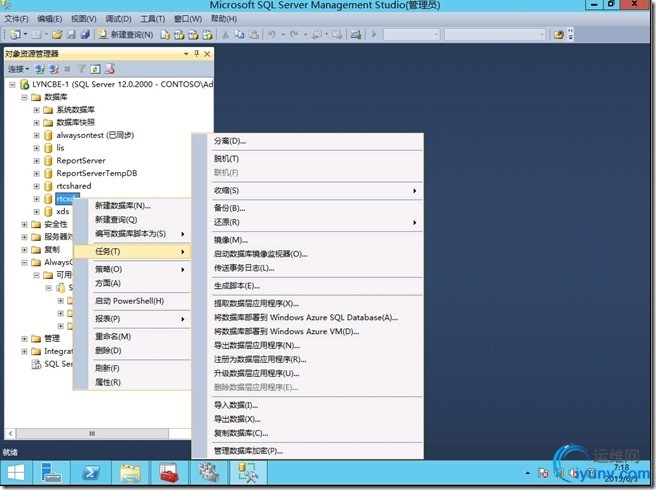The height and width of the screenshot is (490, 656).
Task: Choose 属性(R) in context menu
Action: pyautogui.click(x=132, y=382)
